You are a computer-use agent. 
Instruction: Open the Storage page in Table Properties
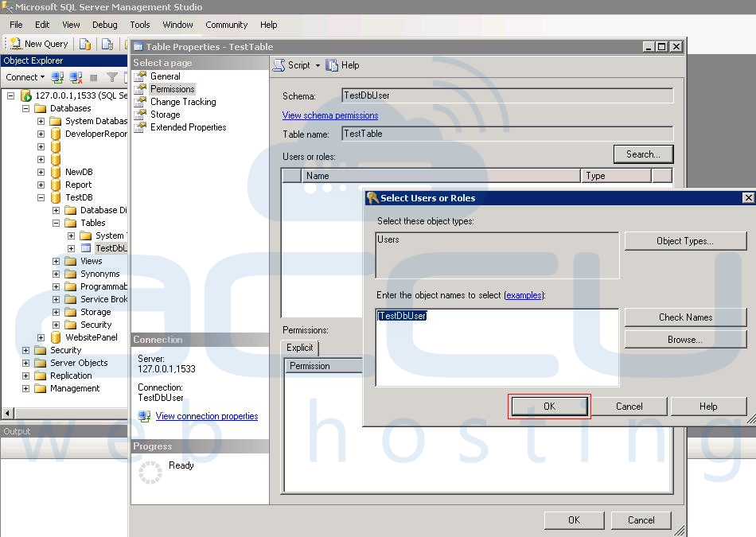(165, 115)
